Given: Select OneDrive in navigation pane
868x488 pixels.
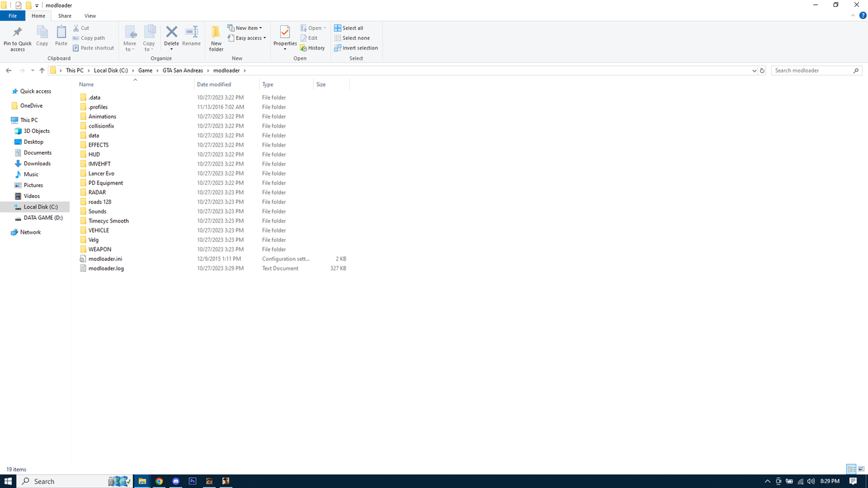Looking at the screenshot, I should pos(31,106).
